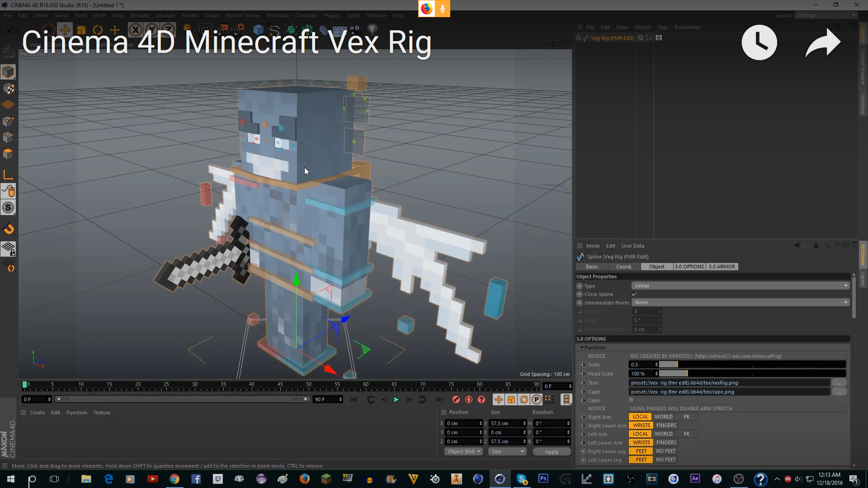Open the User Data menu in Attributes
Image resolution: width=868 pixels, height=488 pixels.
(632, 246)
